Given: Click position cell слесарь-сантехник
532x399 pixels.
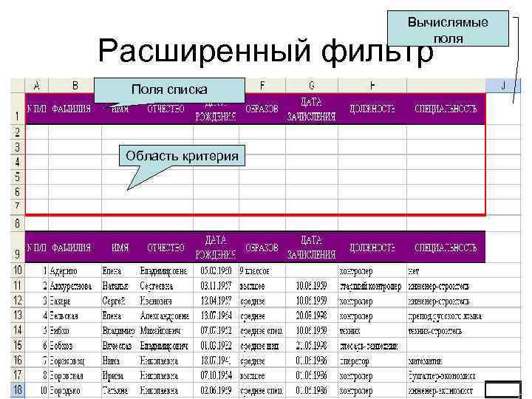Looking at the screenshot, I should [x=372, y=345].
